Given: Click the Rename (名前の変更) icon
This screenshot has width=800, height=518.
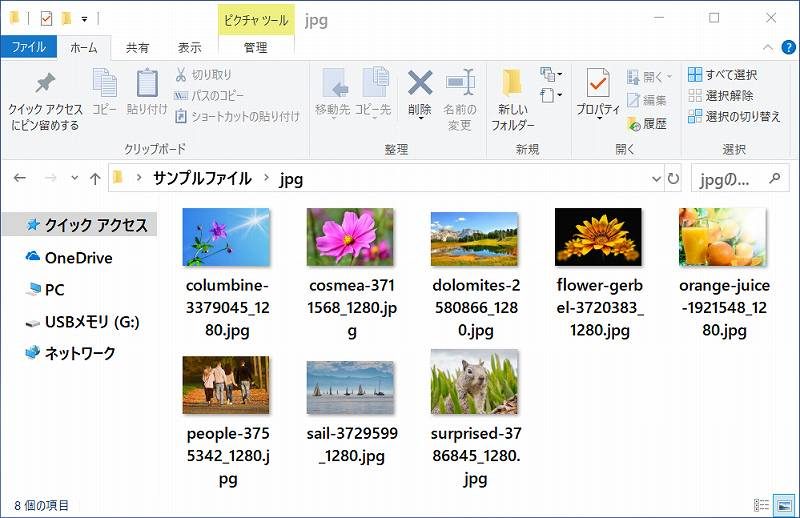Looking at the screenshot, I should 459,84.
